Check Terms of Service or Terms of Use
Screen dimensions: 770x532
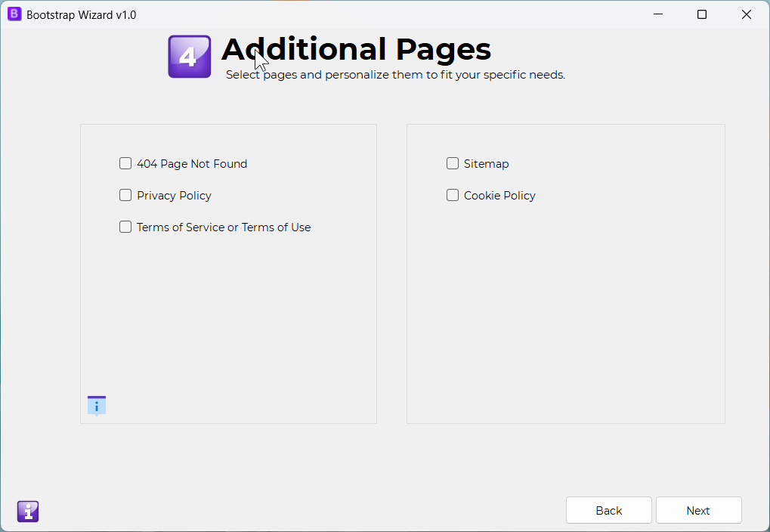pyautogui.click(x=125, y=227)
